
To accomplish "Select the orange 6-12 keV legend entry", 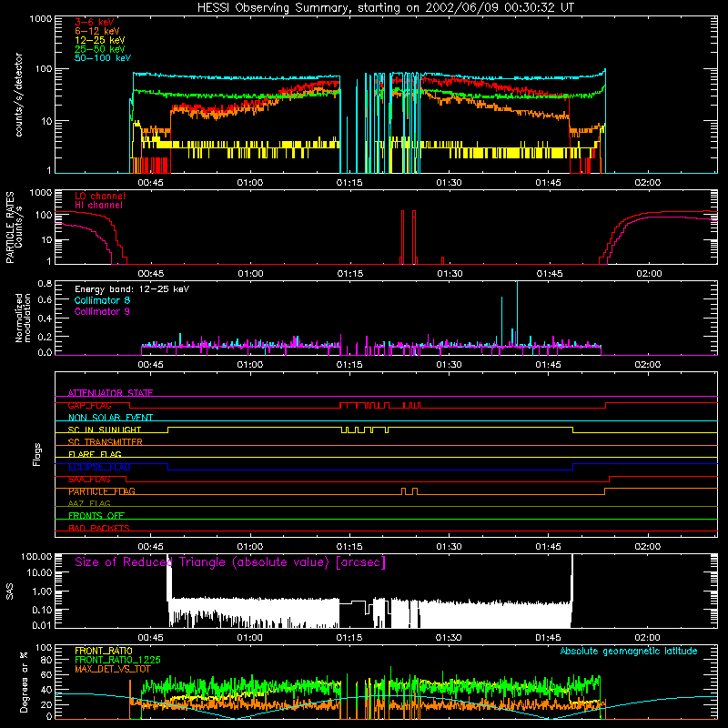I will tap(97, 31).
